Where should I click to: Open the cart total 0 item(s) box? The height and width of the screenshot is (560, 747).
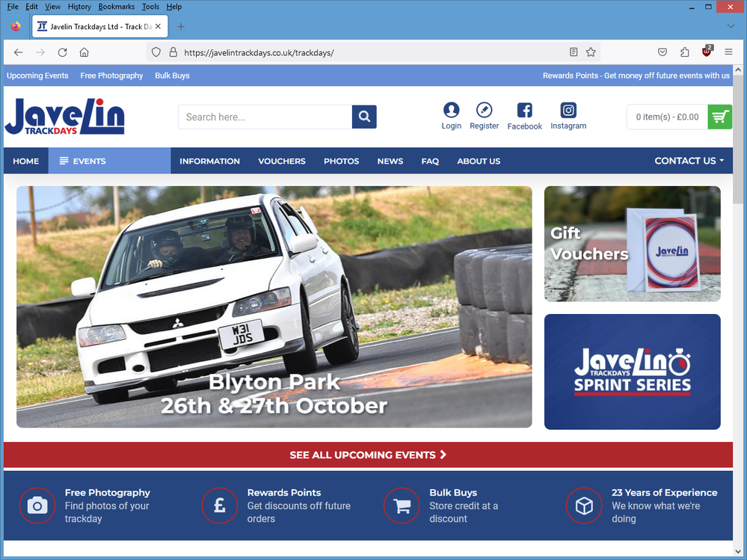[667, 117]
